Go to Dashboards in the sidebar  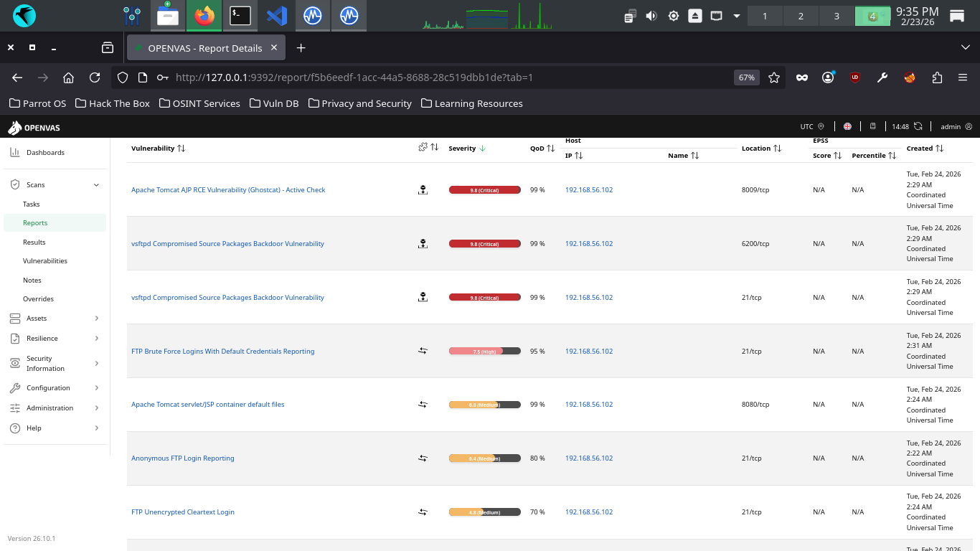click(x=45, y=153)
